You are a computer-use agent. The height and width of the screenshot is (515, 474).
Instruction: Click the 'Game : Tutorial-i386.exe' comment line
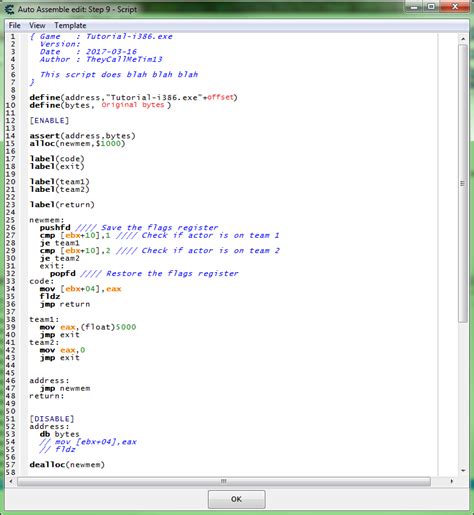click(x=101, y=36)
